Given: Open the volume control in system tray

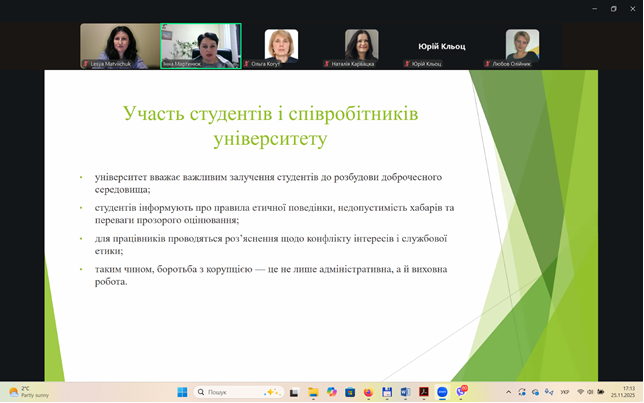Looking at the screenshot, I should tap(591, 392).
